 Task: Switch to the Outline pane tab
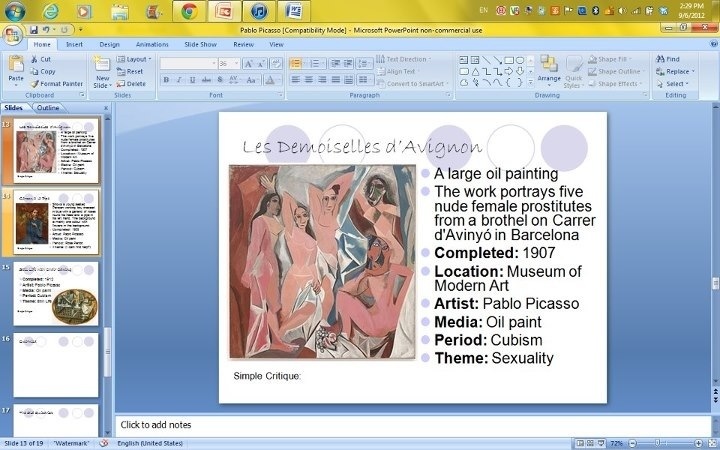48,107
